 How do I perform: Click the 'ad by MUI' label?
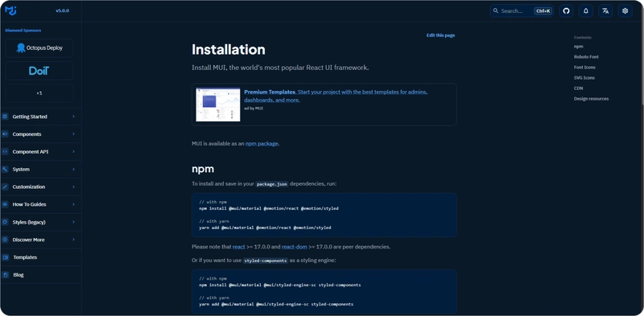254,109
